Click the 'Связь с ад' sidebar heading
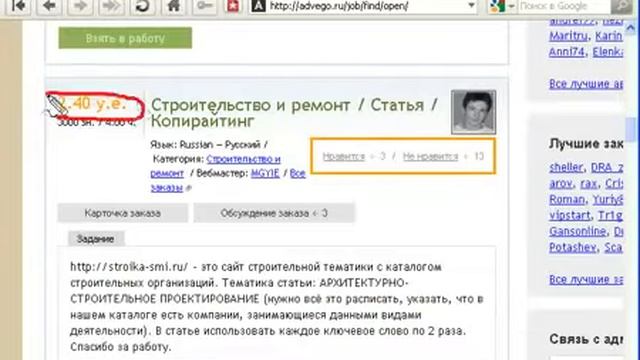 coord(586,339)
